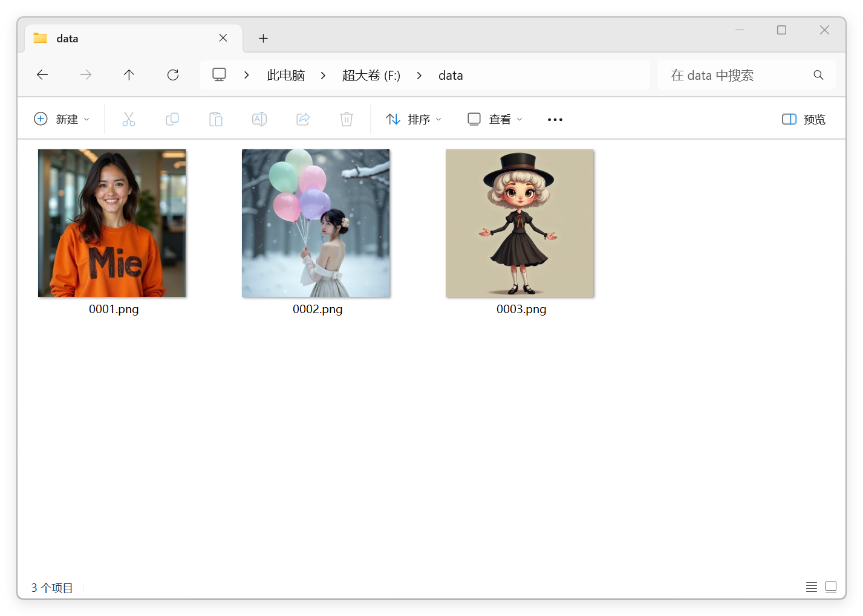This screenshot has height=616, width=863.
Task: Expand chevron after 超大卷 (F:)
Action: point(419,75)
